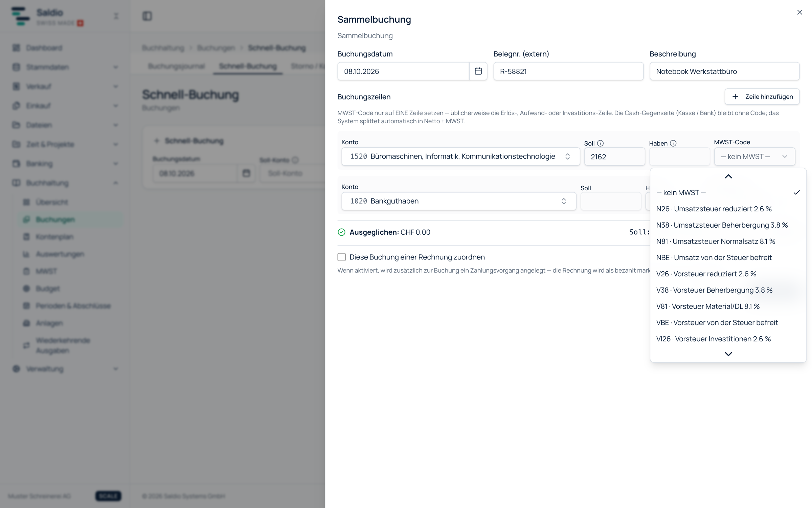Screen dimensions: 812x508
Task: Click the Haben info icon
Action: point(673,143)
